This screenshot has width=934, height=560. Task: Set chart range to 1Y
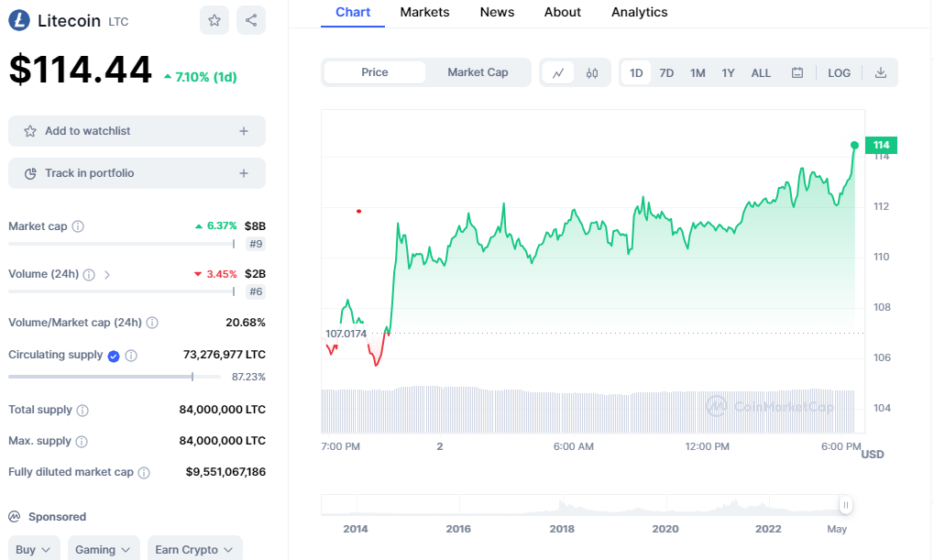coord(728,72)
